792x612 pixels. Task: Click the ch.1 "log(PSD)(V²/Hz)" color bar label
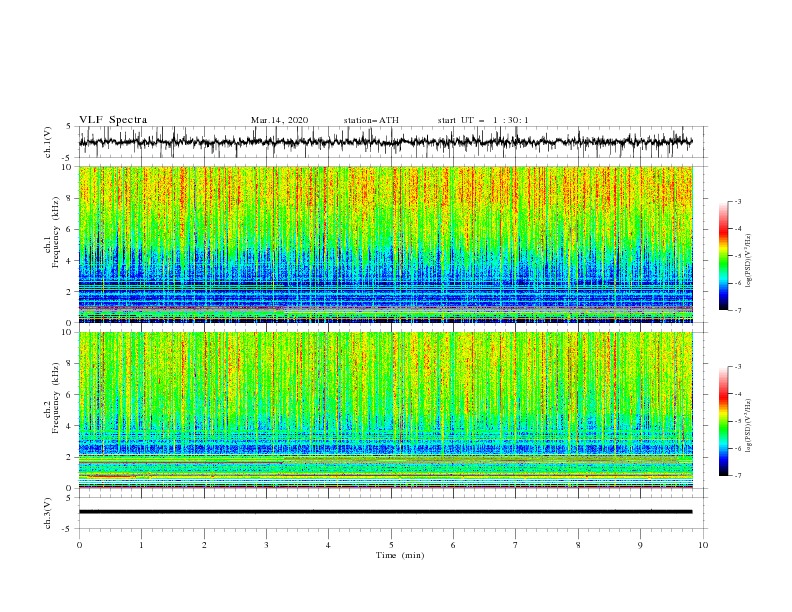point(749,261)
